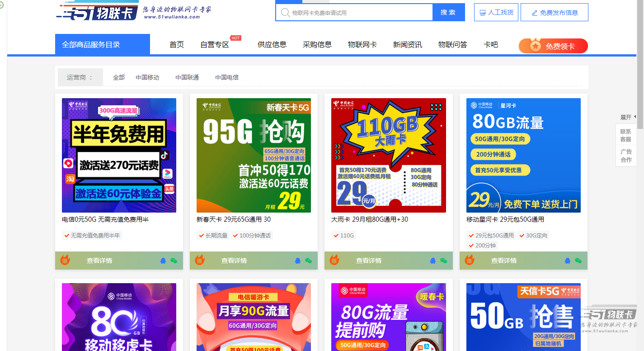This screenshot has width=644, height=351.
Task: Click 查看详情 on the 电信0元50G card
Action: (99, 261)
